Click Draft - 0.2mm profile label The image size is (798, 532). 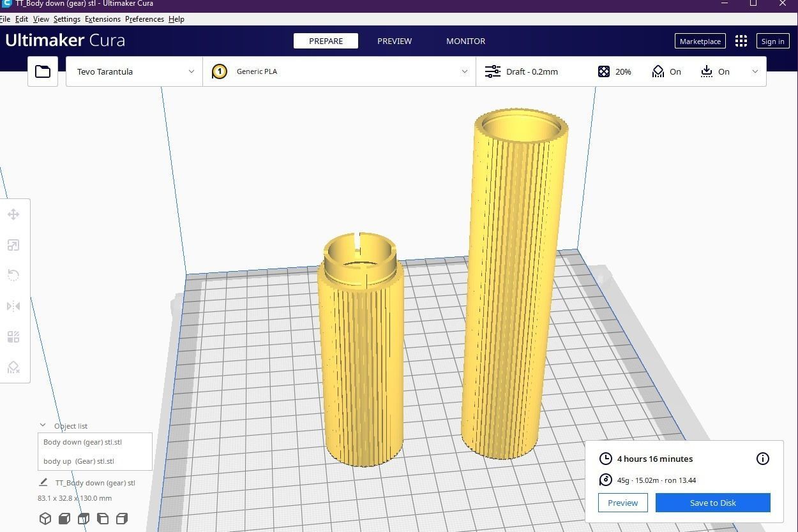click(532, 71)
